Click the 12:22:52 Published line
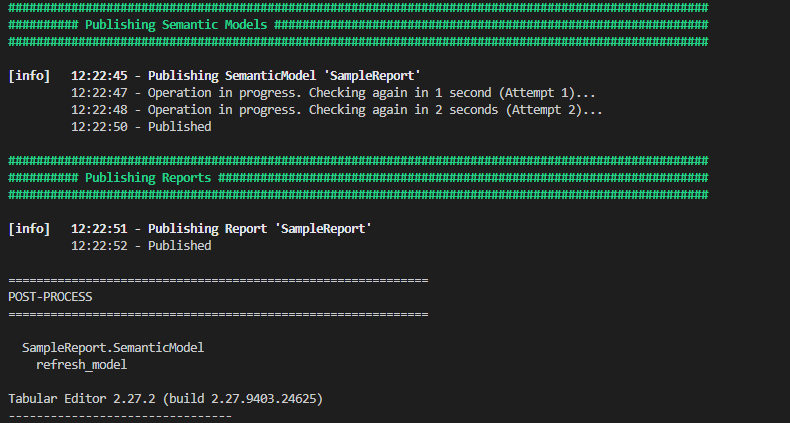The height and width of the screenshot is (423, 790). [141, 245]
